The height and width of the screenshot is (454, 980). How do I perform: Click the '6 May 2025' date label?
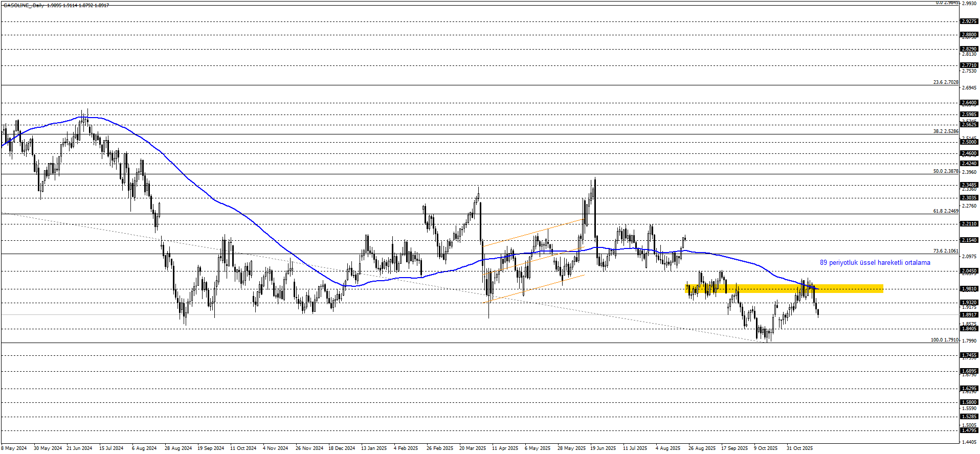[x=538, y=448]
